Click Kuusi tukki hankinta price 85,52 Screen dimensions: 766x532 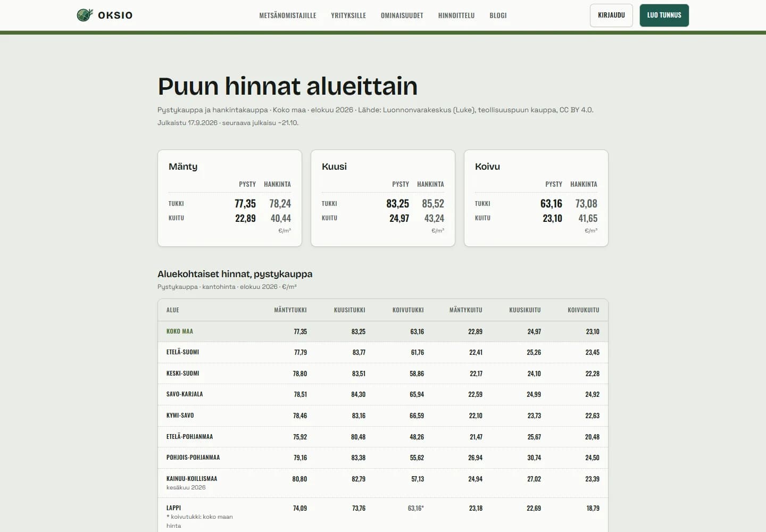(x=433, y=204)
